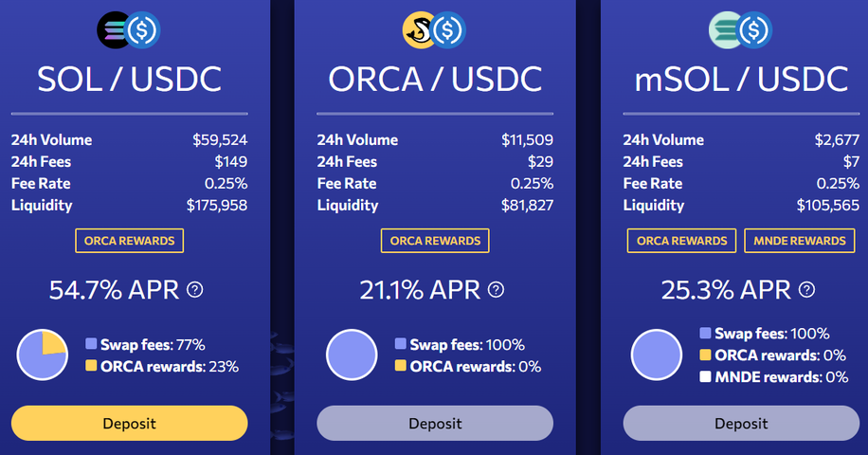The height and width of the screenshot is (455, 868).
Task: Click USDC icon in mSOL/USDC card
Action: coord(754,30)
